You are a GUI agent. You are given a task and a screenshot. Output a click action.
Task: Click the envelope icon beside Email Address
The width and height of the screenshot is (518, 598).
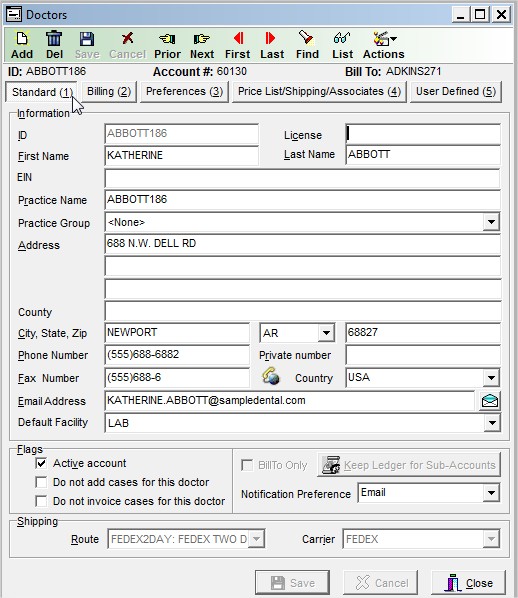pyautogui.click(x=489, y=401)
